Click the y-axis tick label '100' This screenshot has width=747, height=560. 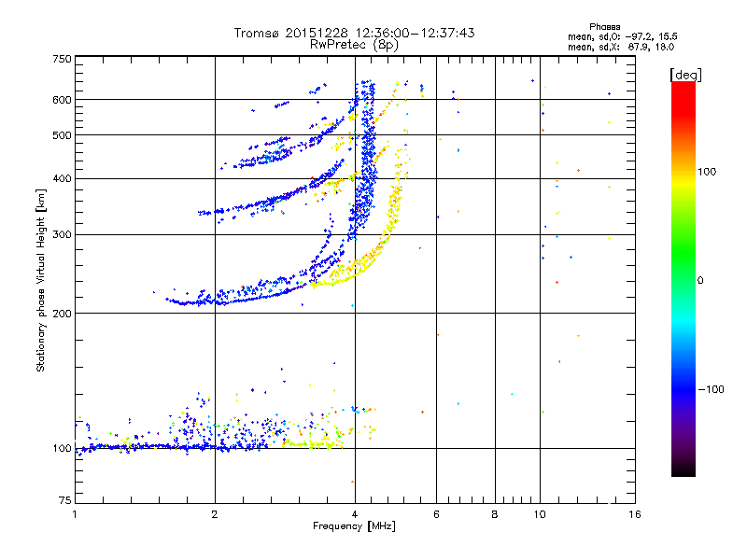pos(63,449)
